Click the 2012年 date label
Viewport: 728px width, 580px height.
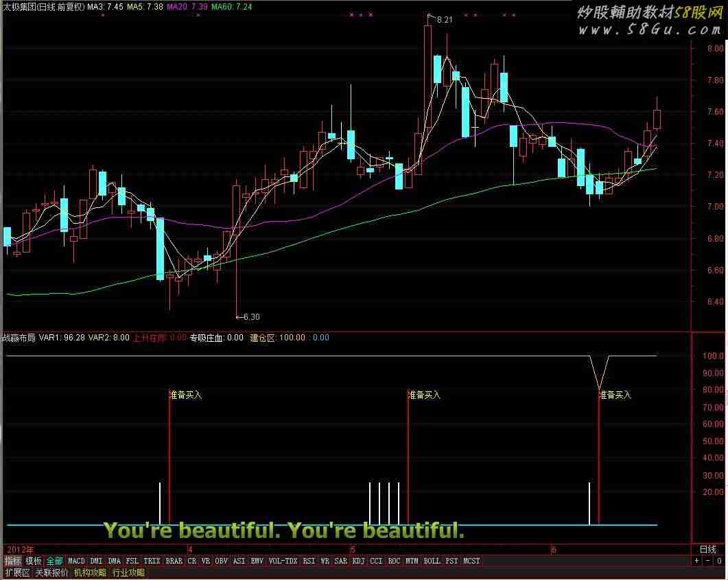pos(21,549)
